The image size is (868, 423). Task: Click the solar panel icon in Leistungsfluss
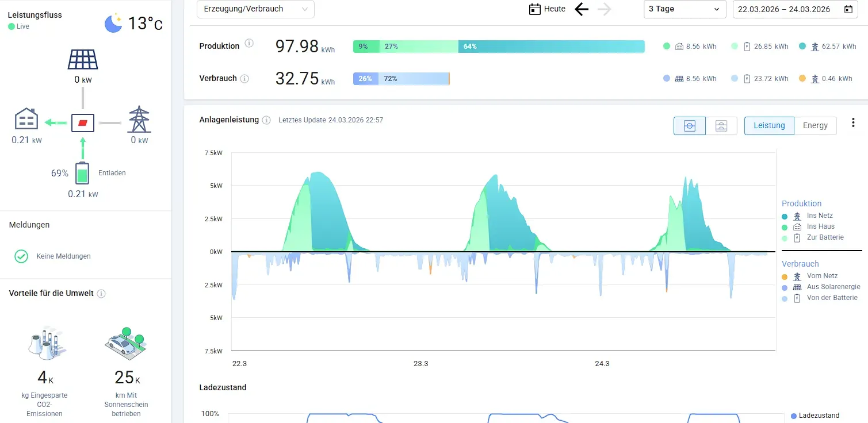click(83, 59)
